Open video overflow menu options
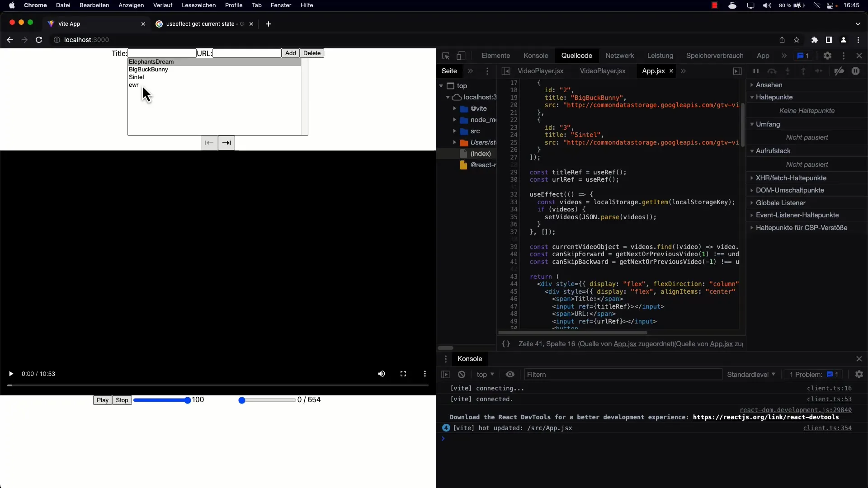The image size is (868, 488). [425, 374]
